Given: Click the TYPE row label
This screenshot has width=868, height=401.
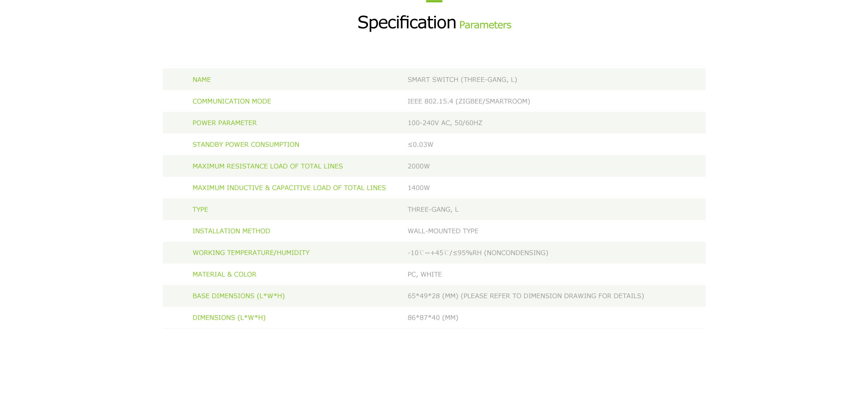Looking at the screenshot, I should point(200,210).
